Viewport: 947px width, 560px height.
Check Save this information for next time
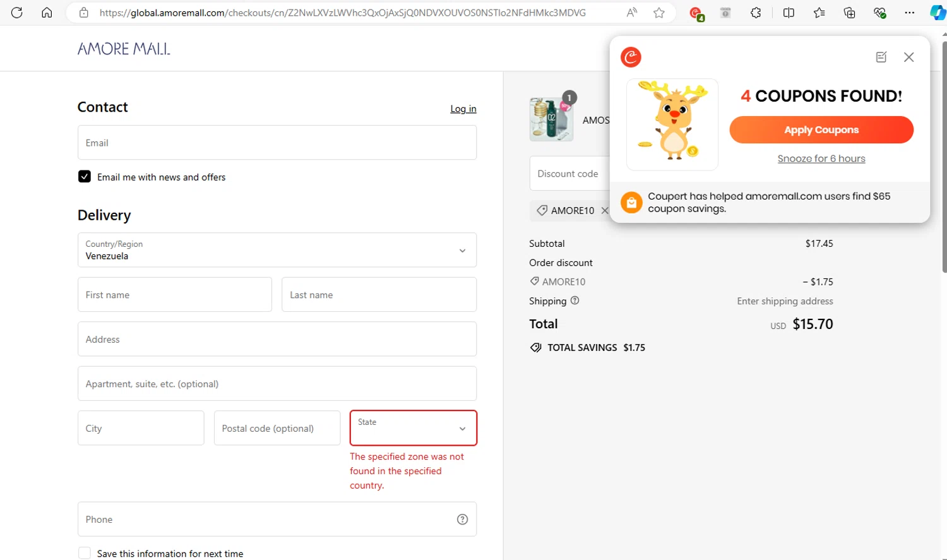tap(85, 553)
